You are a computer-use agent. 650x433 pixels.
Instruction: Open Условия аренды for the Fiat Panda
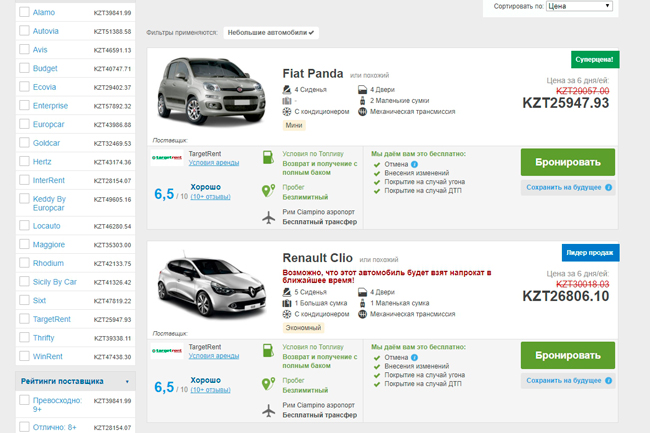click(214, 163)
